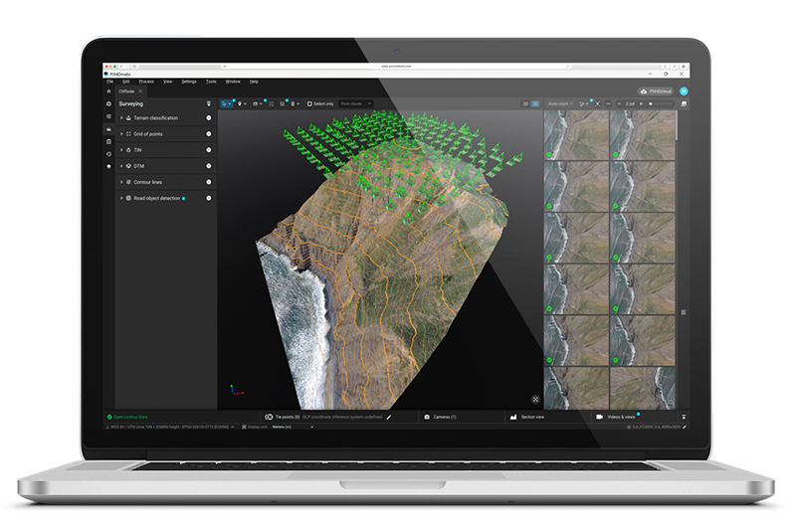Screen dimensions: 796x532
Task: Select the cursor tool in the 3D toolbar
Action: click(x=224, y=103)
